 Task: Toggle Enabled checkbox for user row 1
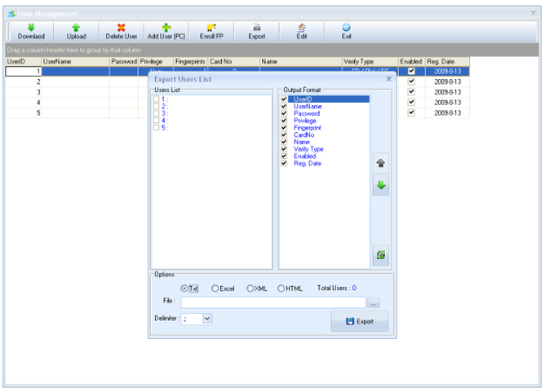pyautogui.click(x=411, y=71)
